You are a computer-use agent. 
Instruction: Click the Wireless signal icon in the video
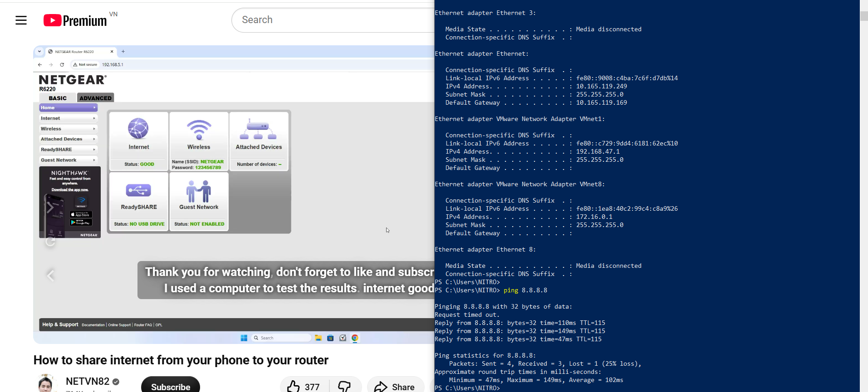pos(199,129)
